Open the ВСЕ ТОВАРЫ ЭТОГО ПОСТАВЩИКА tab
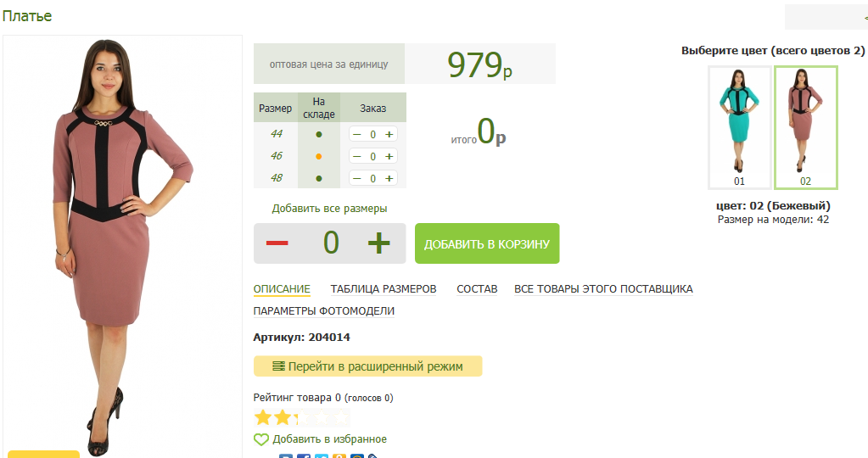 tap(603, 289)
